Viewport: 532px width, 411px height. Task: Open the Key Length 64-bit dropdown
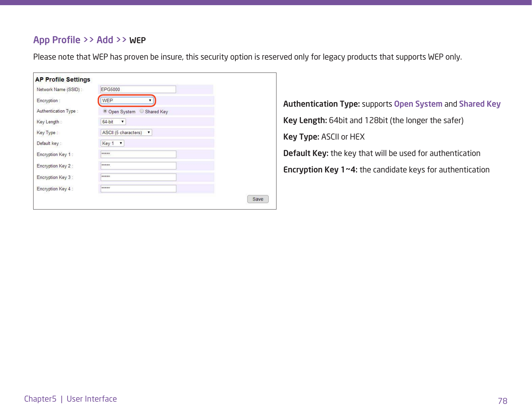tap(113, 122)
